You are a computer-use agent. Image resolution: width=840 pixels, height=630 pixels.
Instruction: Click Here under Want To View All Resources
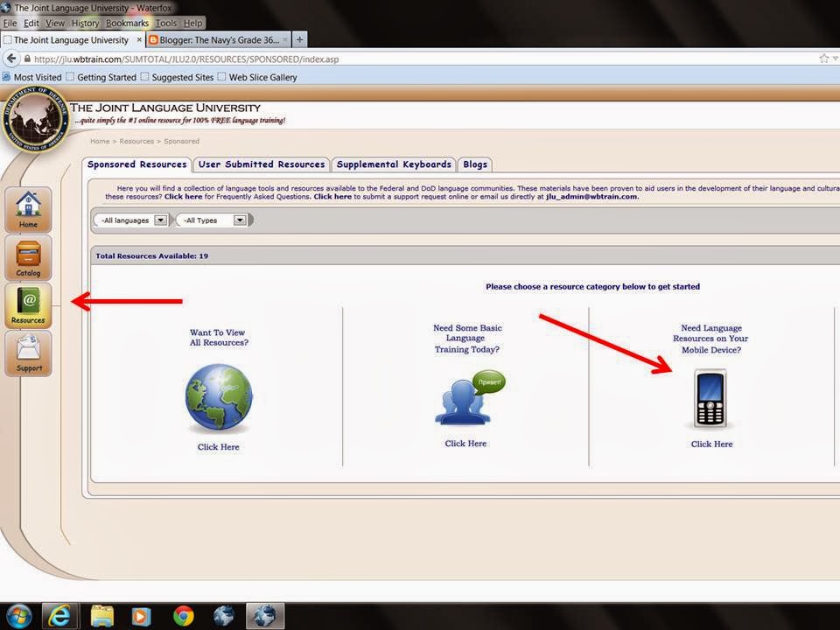218,447
